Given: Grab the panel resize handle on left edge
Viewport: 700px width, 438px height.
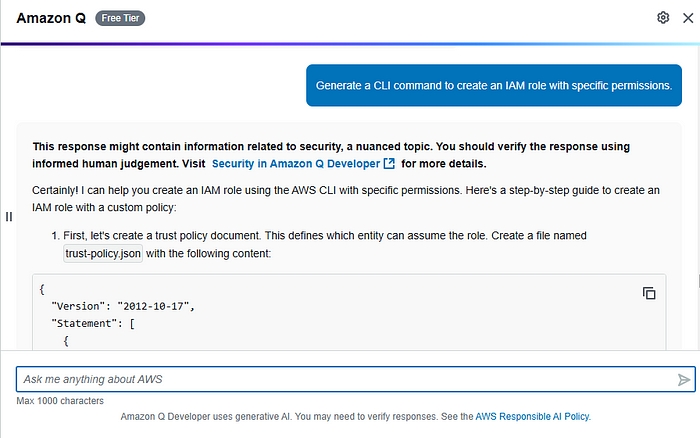Looking at the screenshot, I should 9,217.
